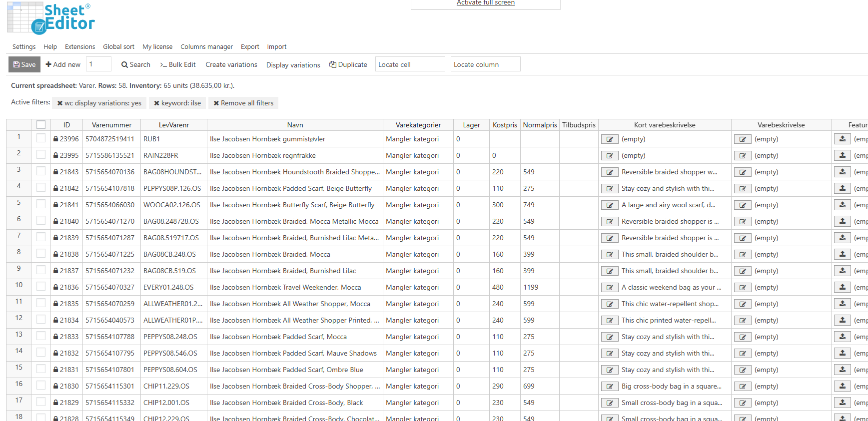Click the Navn column header
868x421 pixels.
(295, 125)
